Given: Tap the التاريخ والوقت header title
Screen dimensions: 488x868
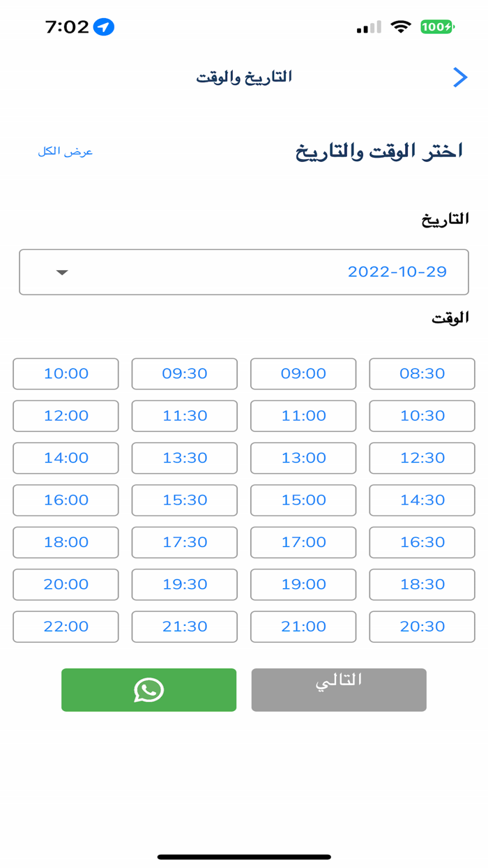Looking at the screenshot, I should [x=244, y=77].
